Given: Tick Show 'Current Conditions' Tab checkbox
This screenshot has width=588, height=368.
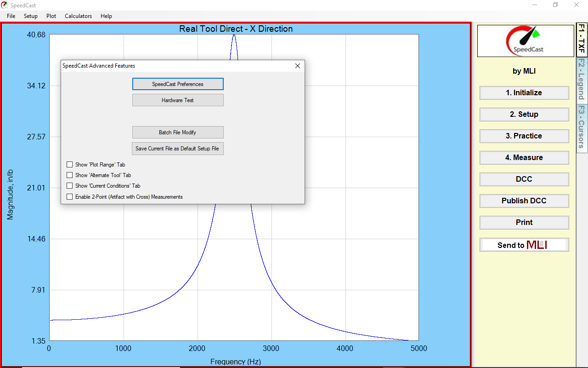Looking at the screenshot, I should point(70,186).
